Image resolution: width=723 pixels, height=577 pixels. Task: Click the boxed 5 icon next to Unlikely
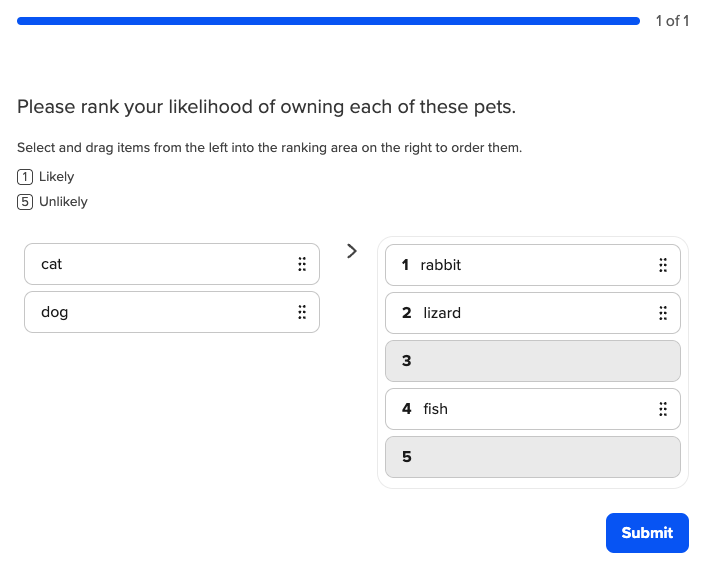pos(25,202)
